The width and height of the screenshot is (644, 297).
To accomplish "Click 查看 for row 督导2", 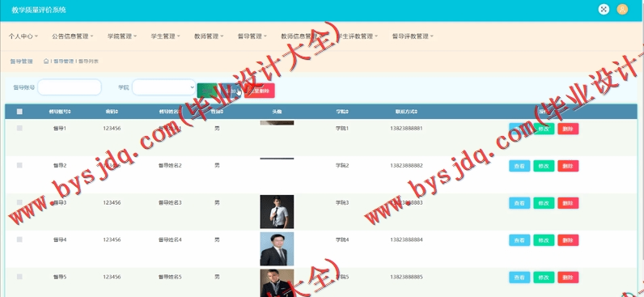I will click(519, 166).
